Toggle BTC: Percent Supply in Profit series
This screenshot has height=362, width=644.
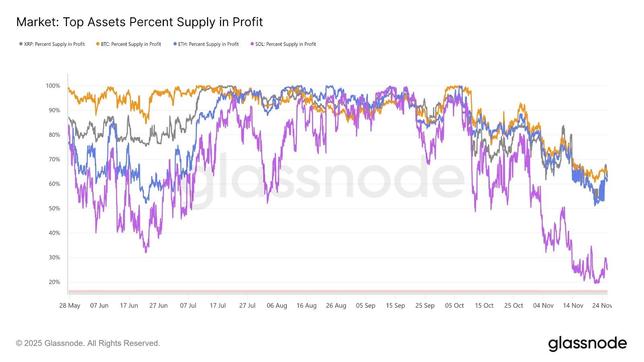(x=131, y=44)
